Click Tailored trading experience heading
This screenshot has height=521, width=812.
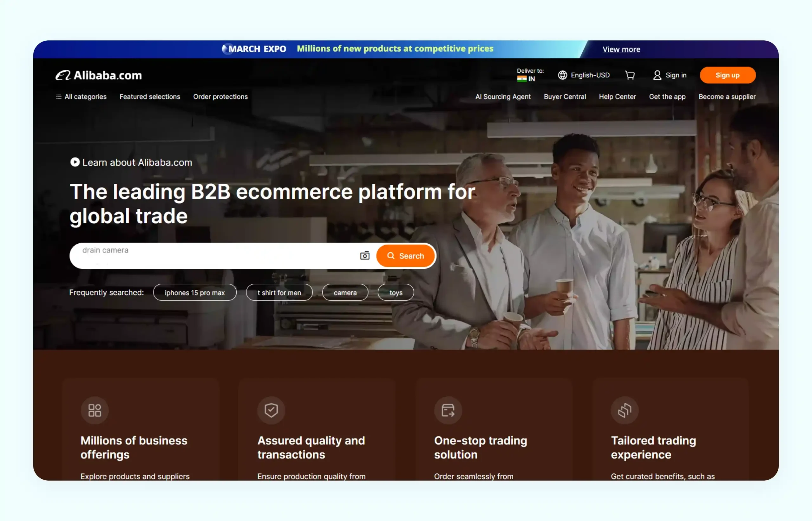click(653, 448)
